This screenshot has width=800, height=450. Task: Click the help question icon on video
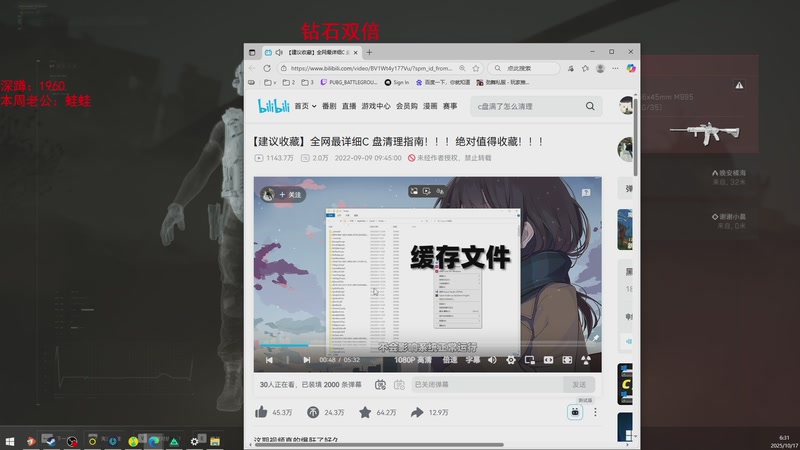pyautogui.click(x=586, y=192)
